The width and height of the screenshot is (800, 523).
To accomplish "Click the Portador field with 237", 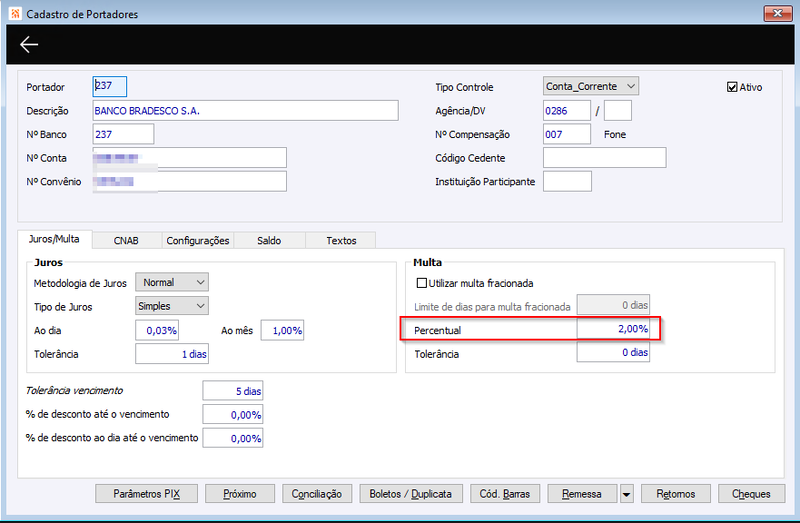I will (110, 86).
